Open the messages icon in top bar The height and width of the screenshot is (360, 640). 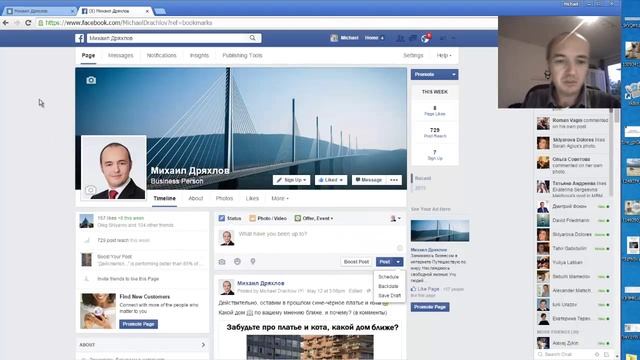pyautogui.click(x=413, y=38)
